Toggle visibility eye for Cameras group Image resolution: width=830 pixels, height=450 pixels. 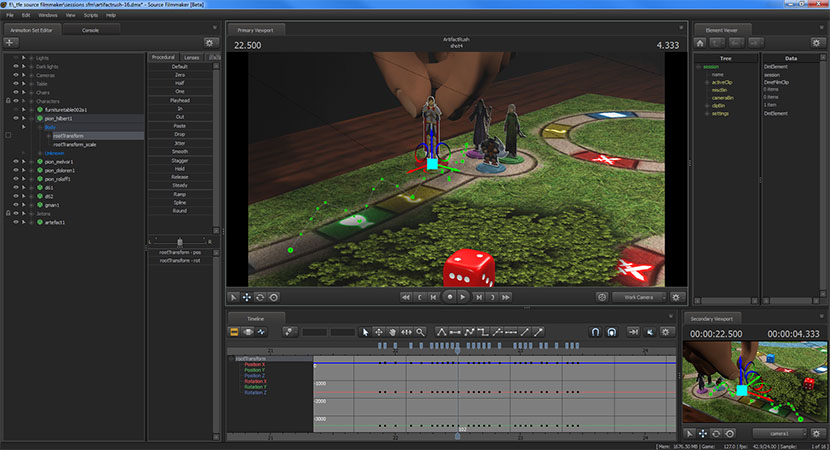[16, 75]
